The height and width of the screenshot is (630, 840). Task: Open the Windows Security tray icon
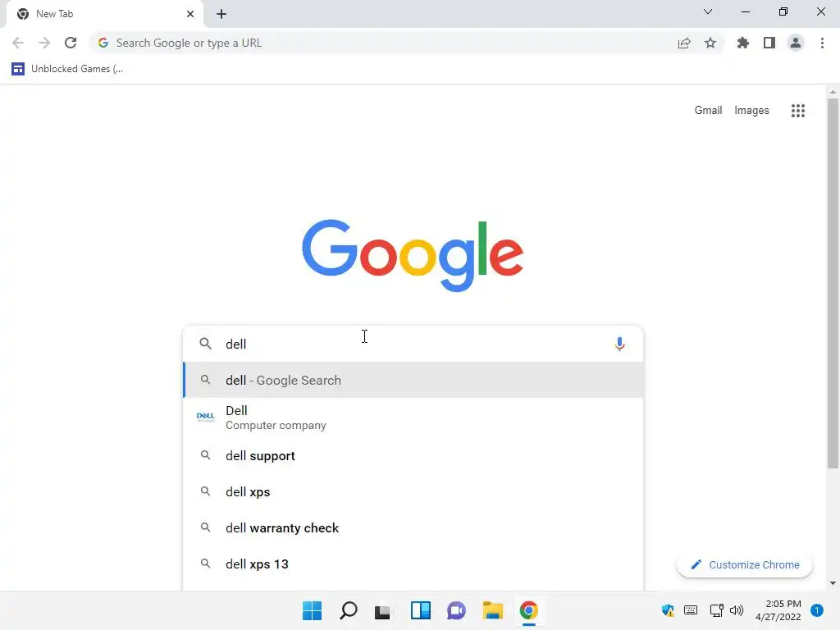tap(668, 610)
